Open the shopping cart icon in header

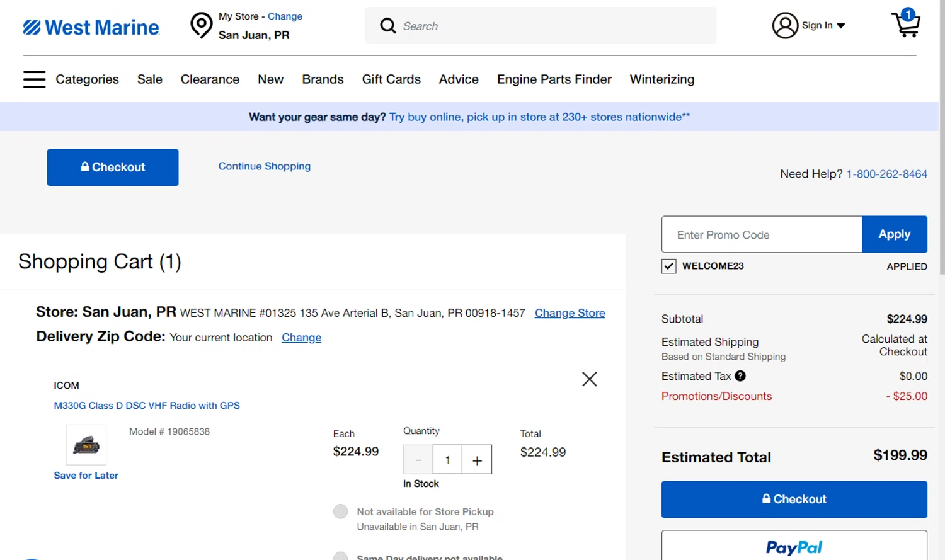pyautogui.click(x=906, y=24)
